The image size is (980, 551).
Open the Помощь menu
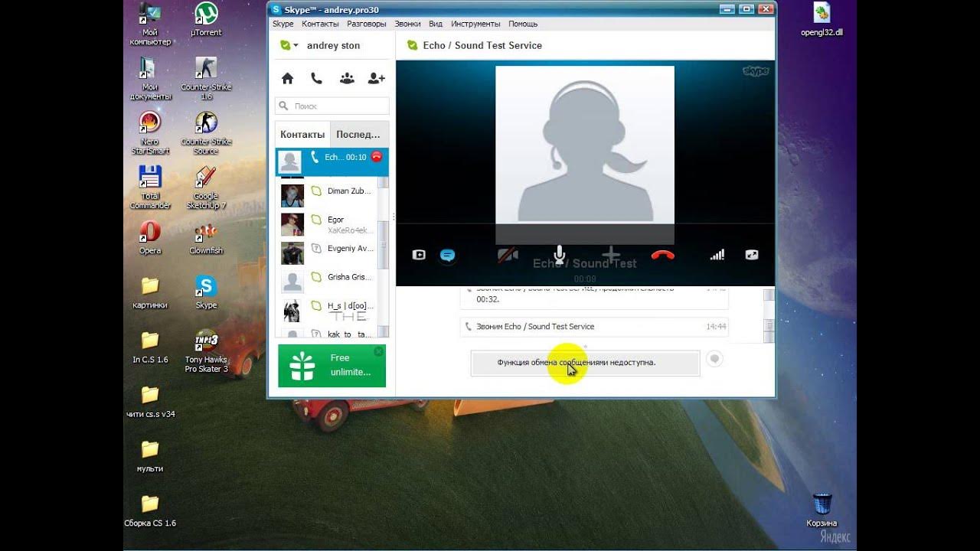point(523,24)
